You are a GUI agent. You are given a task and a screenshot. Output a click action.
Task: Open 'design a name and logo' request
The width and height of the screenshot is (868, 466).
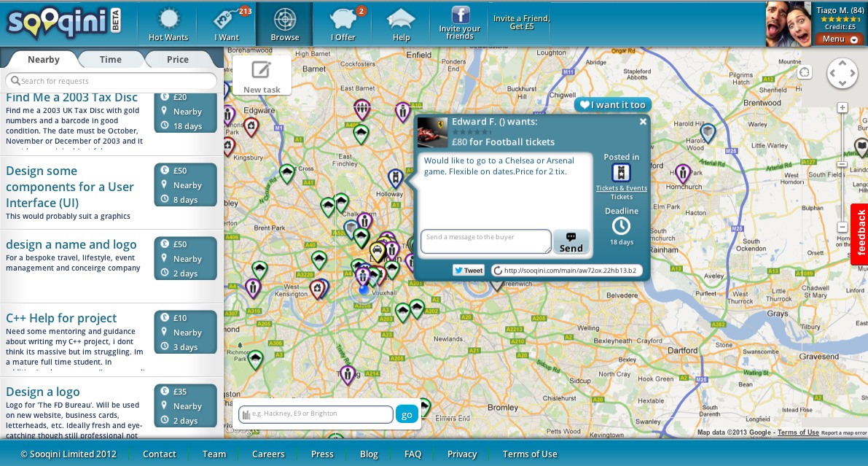point(71,244)
